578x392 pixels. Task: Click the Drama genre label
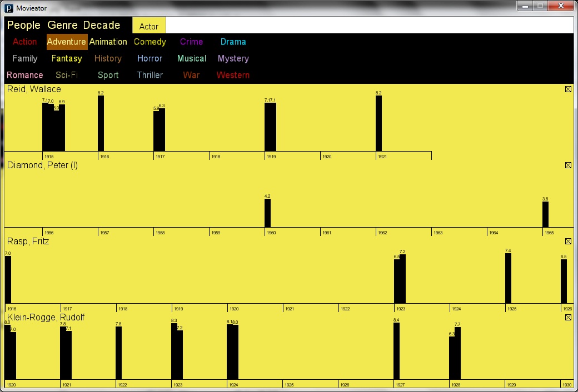click(x=233, y=42)
